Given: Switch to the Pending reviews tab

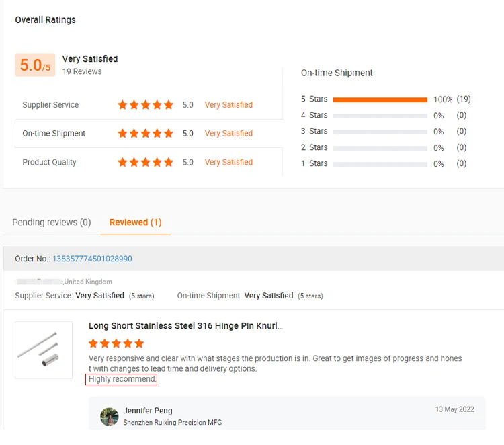Looking at the screenshot, I should click(52, 222).
